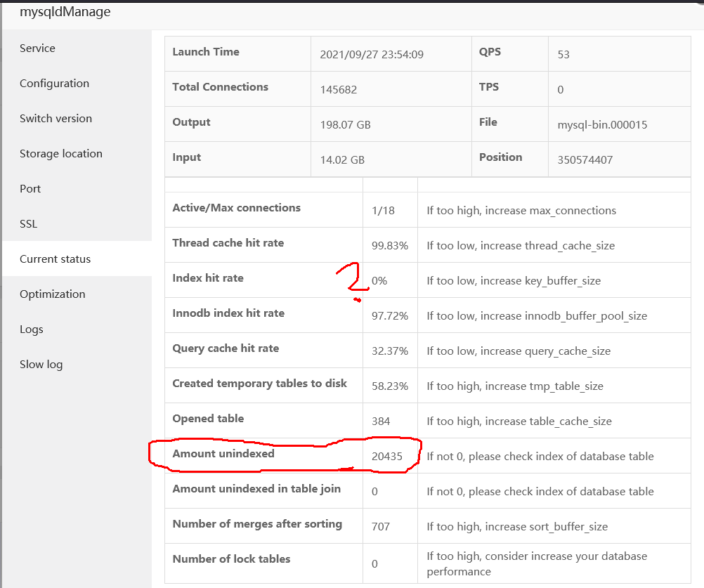Screen dimensions: 704x588
Task: Switch to the Configuration tab
Action: [x=54, y=84]
